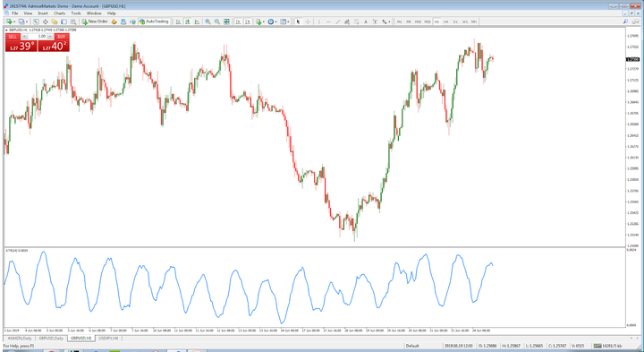Click the lot volume field showing 1.00
The height and width of the screenshot is (352, 644).
click(x=38, y=37)
